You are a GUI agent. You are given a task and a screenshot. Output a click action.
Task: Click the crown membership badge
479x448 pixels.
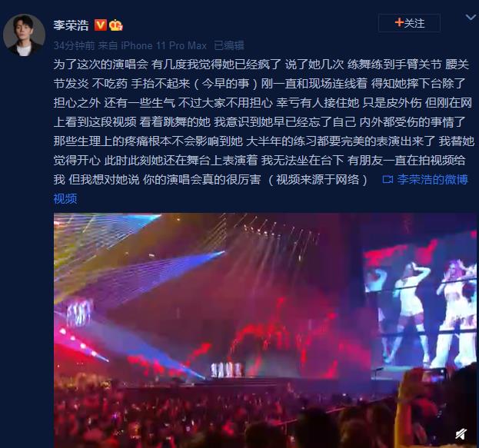[x=116, y=25]
